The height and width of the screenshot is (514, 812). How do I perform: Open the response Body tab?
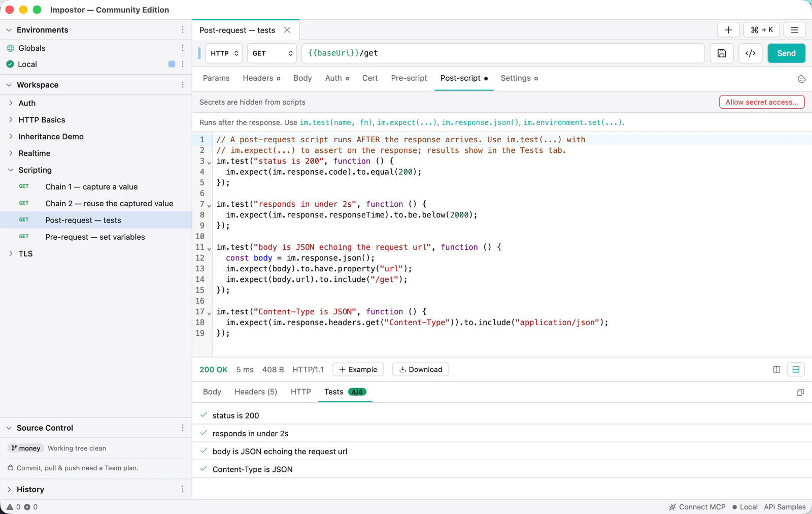click(x=212, y=392)
